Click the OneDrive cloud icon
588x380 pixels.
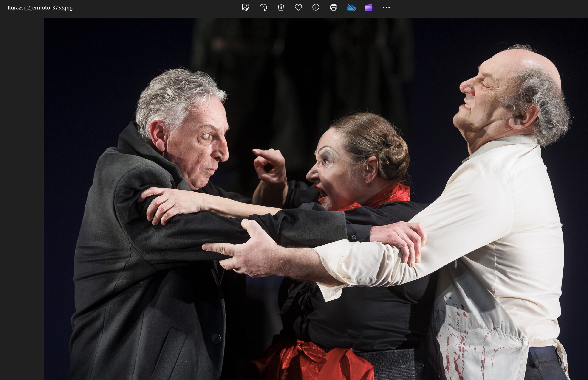pyautogui.click(x=351, y=8)
